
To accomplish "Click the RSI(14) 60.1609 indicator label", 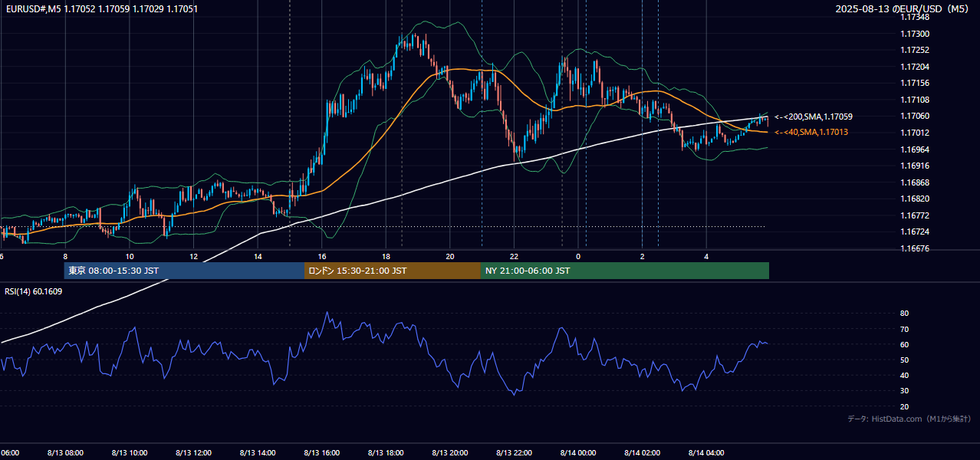I will tap(34, 291).
